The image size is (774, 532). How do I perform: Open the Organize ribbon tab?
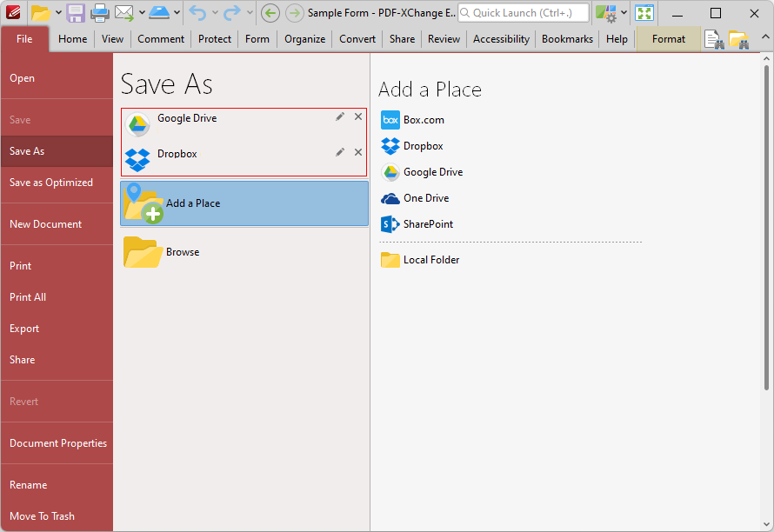pos(304,39)
